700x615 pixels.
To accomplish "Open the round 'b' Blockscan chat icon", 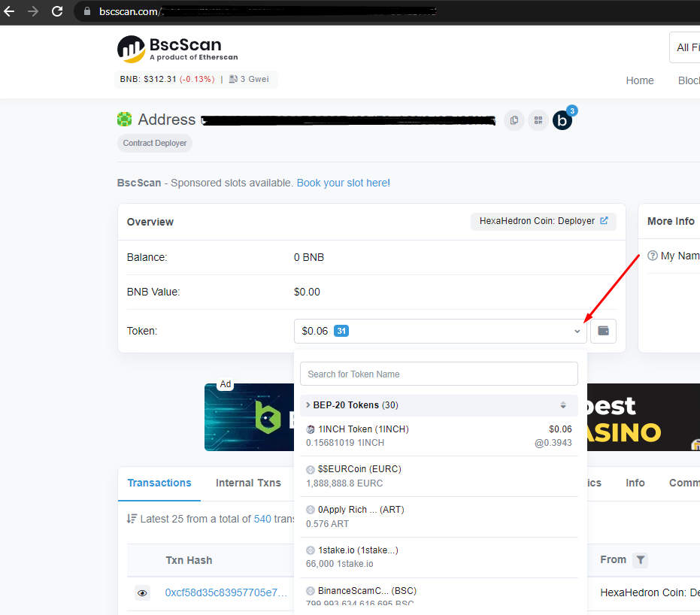I will [x=562, y=120].
